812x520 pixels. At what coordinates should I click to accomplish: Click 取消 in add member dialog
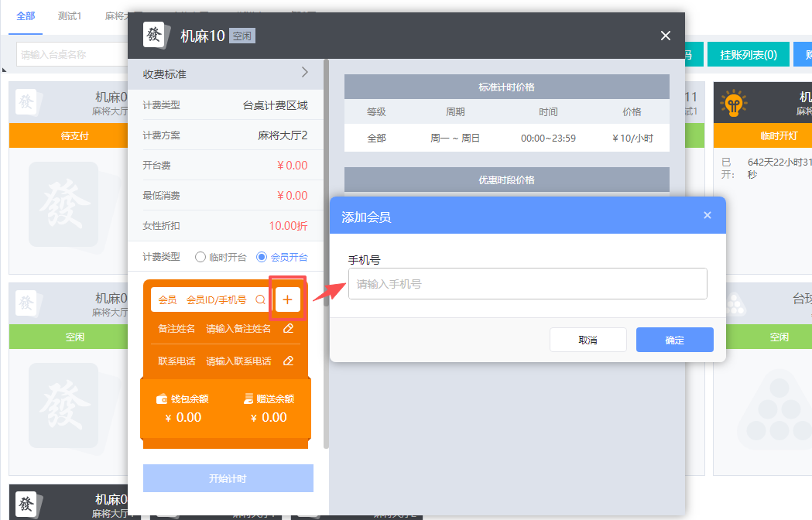click(x=588, y=340)
